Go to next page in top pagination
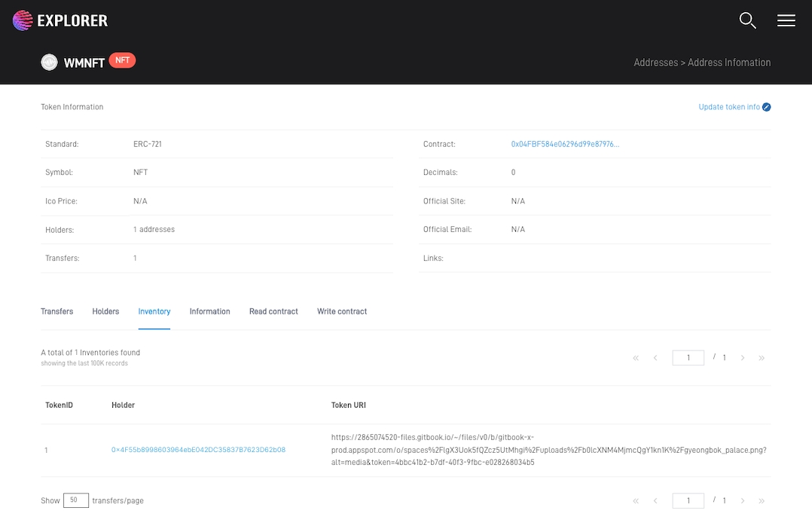The height and width of the screenshot is (532, 812). 743,358
